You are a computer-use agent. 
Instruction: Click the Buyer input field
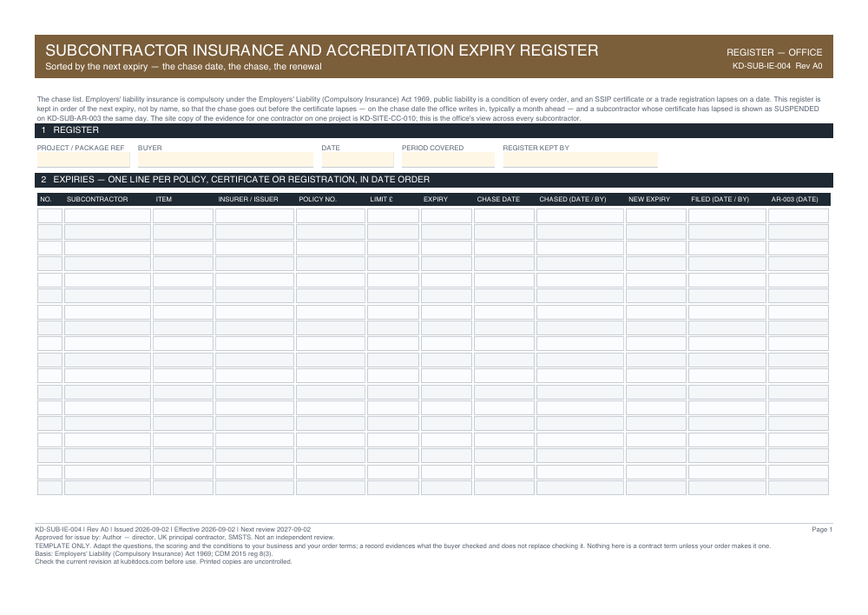(226, 160)
